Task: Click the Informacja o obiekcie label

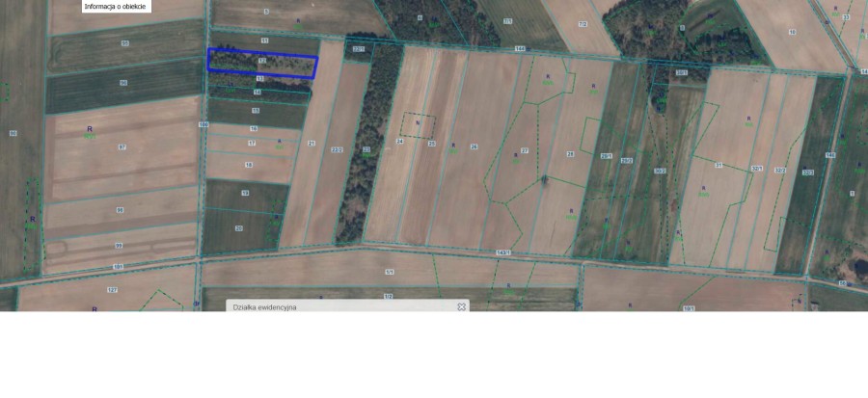Action: [x=115, y=6]
